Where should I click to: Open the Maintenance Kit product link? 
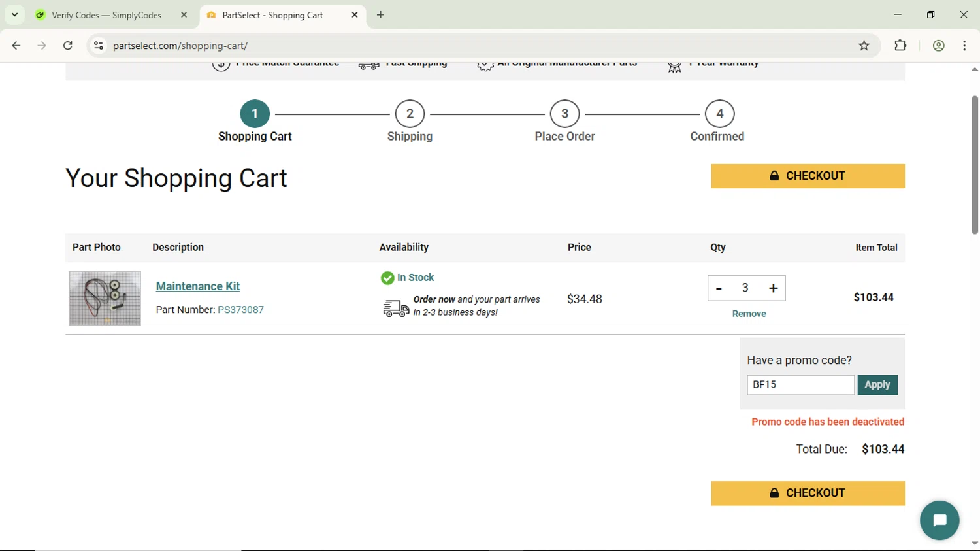197,286
